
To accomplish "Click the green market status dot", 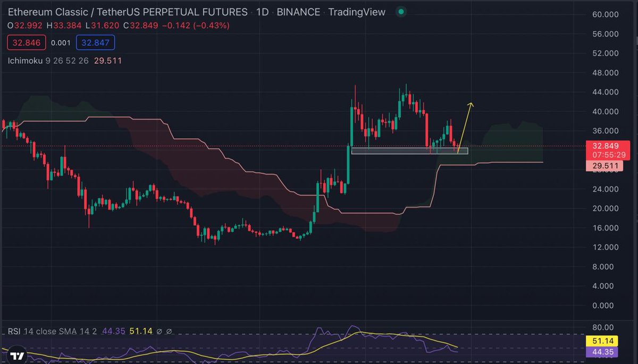I will (402, 11).
